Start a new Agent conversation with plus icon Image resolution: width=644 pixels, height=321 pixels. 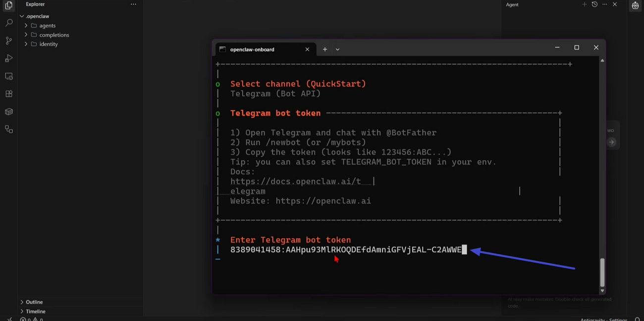[x=585, y=4]
